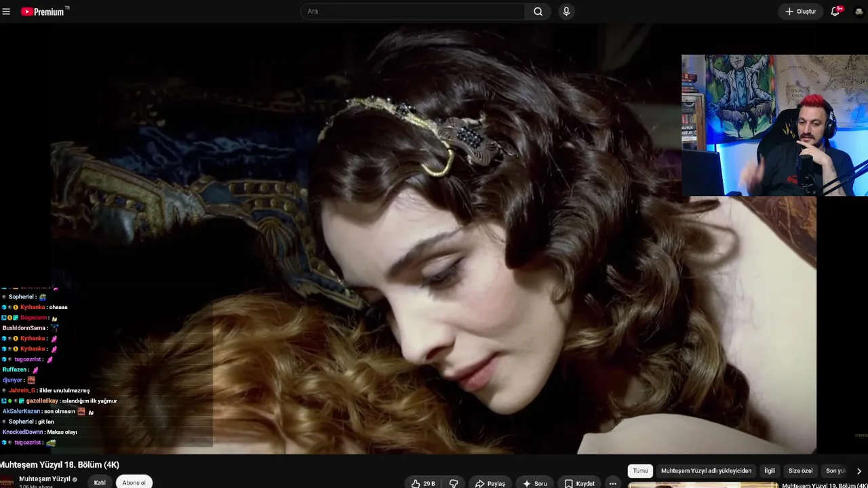Image resolution: width=868 pixels, height=488 pixels.
Task: Click chat message 'git lan'
Action: (46, 422)
